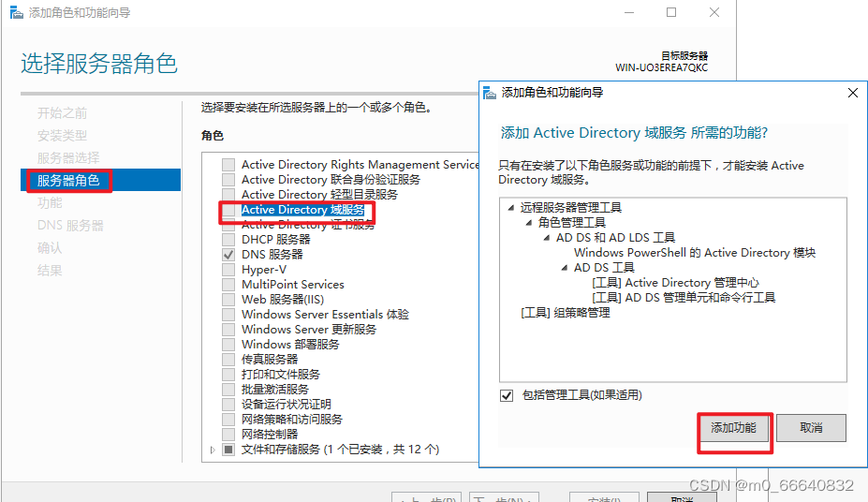The image size is (868, 502).
Task: Collapse 角色管理工具 node
Action: point(529,223)
